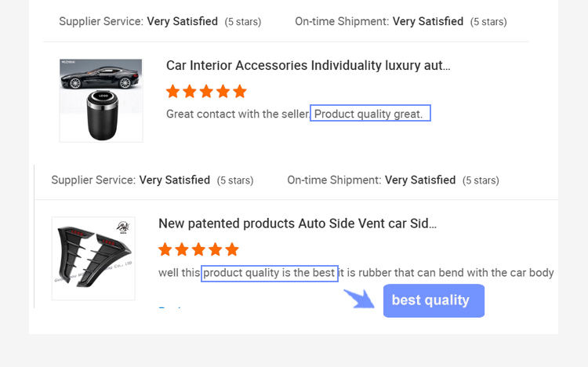The width and height of the screenshot is (588, 367).
Task: Click 'Great contact with the seller' review text
Action: (237, 114)
